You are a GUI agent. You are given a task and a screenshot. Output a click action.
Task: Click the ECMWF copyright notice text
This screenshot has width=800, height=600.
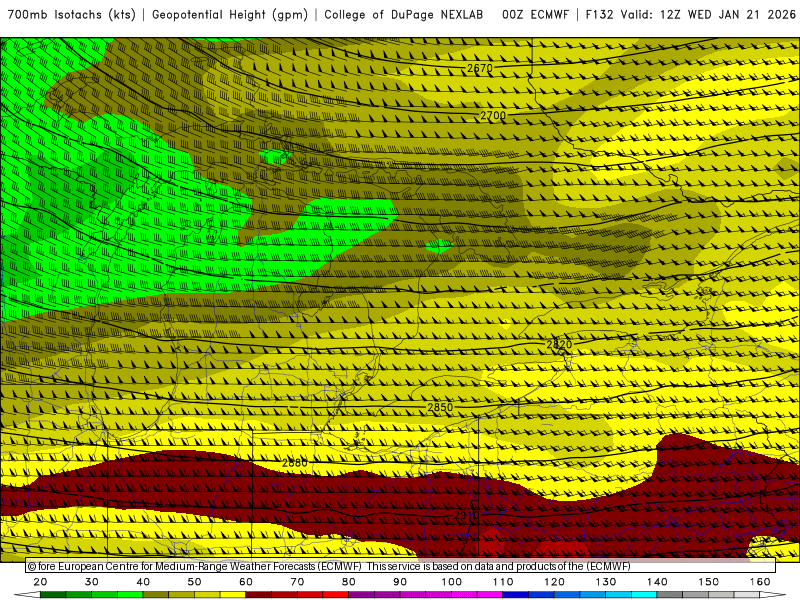[x=329, y=566]
